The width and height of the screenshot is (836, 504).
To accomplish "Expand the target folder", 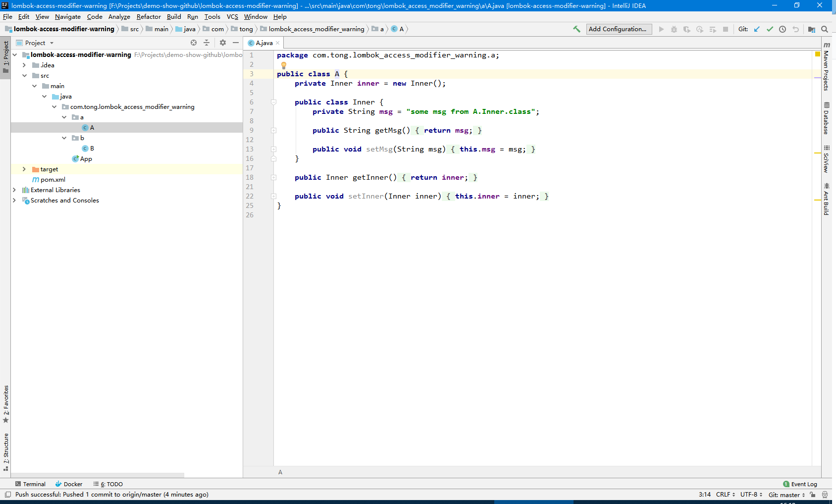I will pos(24,169).
